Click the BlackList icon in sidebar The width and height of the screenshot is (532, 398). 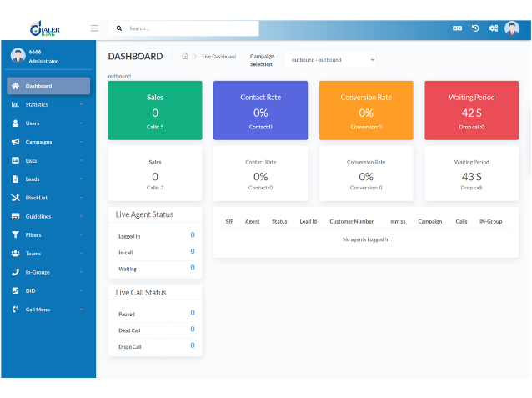[x=15, y=197]
